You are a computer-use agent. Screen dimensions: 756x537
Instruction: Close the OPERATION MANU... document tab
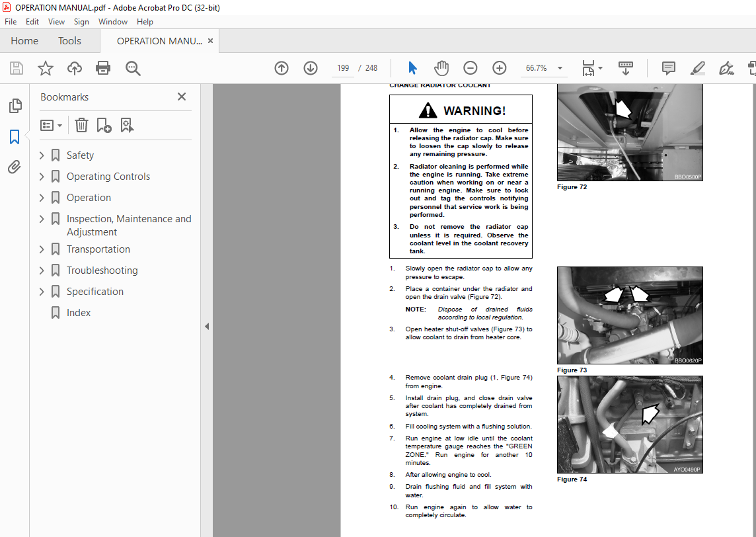tap(210, 41)
